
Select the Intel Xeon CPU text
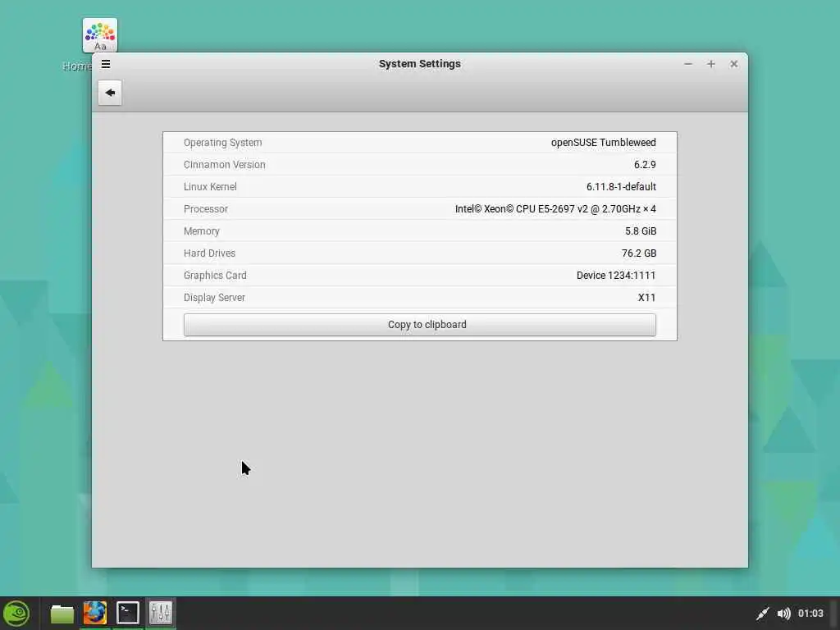pyautogui.click(x=555, y=209)
